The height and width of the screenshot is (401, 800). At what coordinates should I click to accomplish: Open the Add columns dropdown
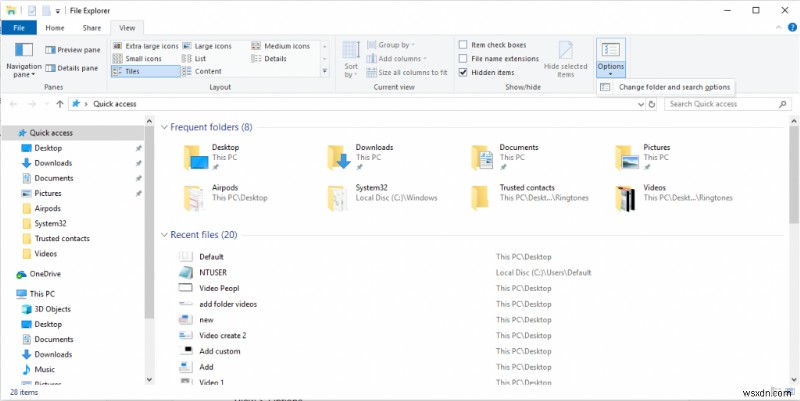click(x=396, y=59)
